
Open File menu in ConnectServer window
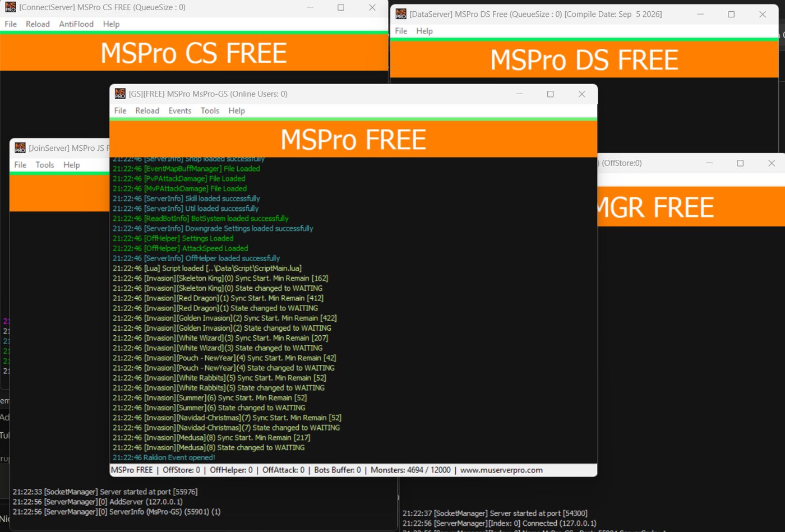click(x=11, y=24)
